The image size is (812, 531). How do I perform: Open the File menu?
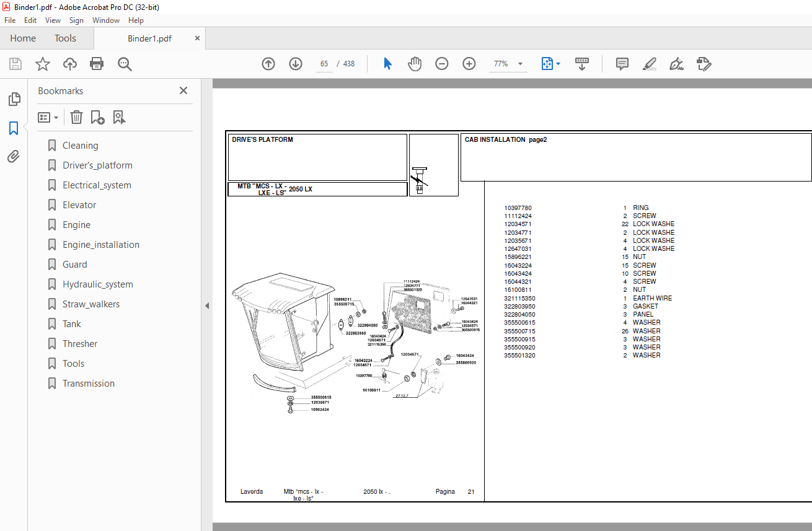point(10,20)
